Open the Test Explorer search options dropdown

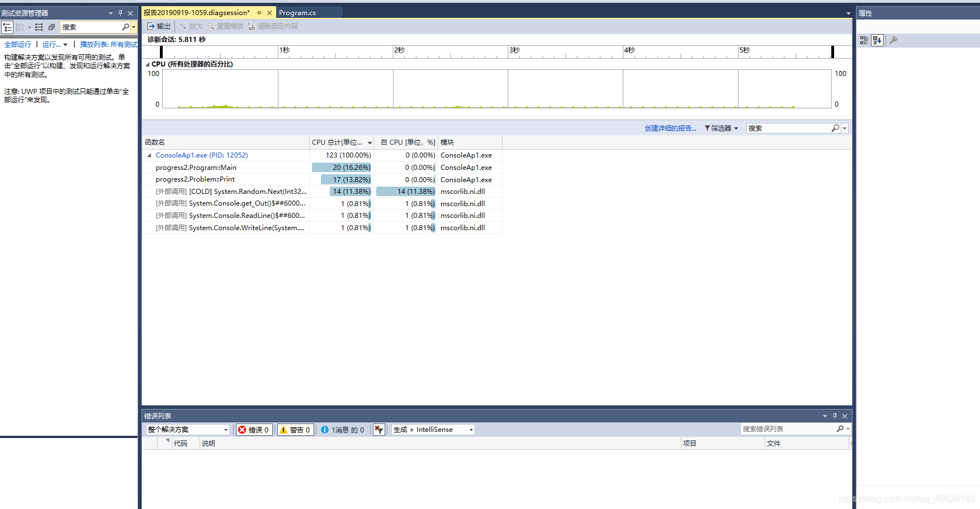tap(134, 27)
